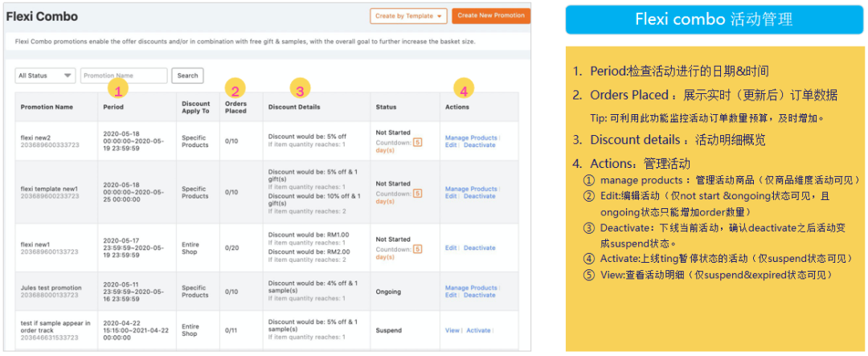Click the Create New Promotion button
The image size is (868, 356).
[x=490, y=15]
